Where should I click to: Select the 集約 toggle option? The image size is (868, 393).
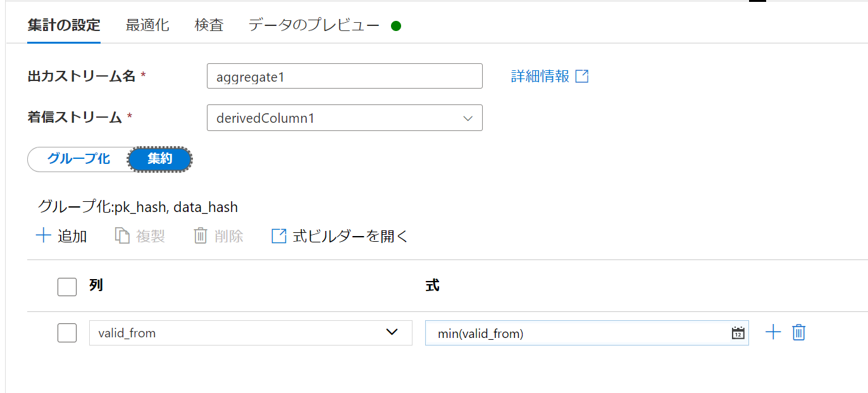[x=160, y=159]
